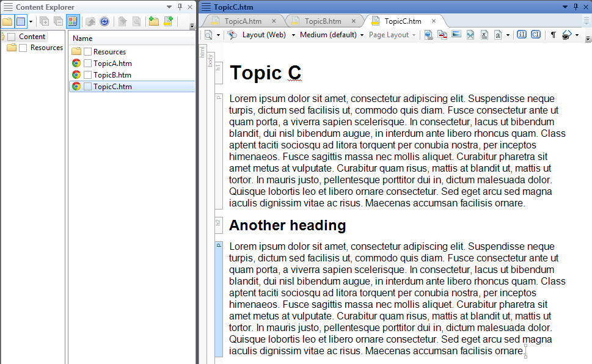This screenshot has height=364, width=592.
Task: Select TopicC.htm in the file list
Action: click(112, 87)
